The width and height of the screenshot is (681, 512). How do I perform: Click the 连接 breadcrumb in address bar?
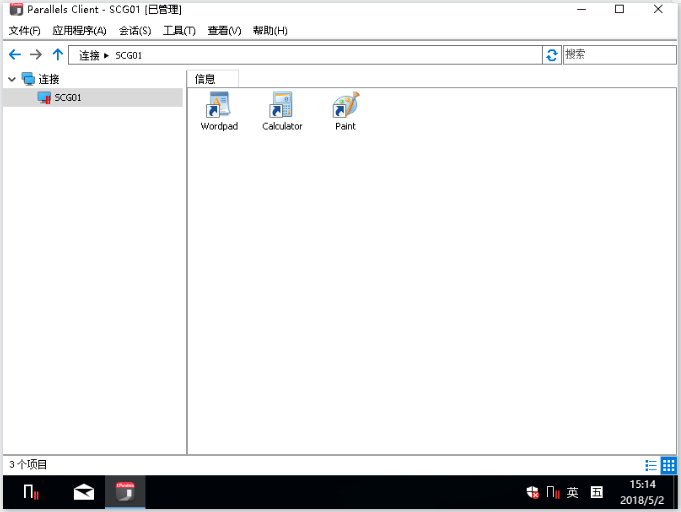click(x=89, y=56)
